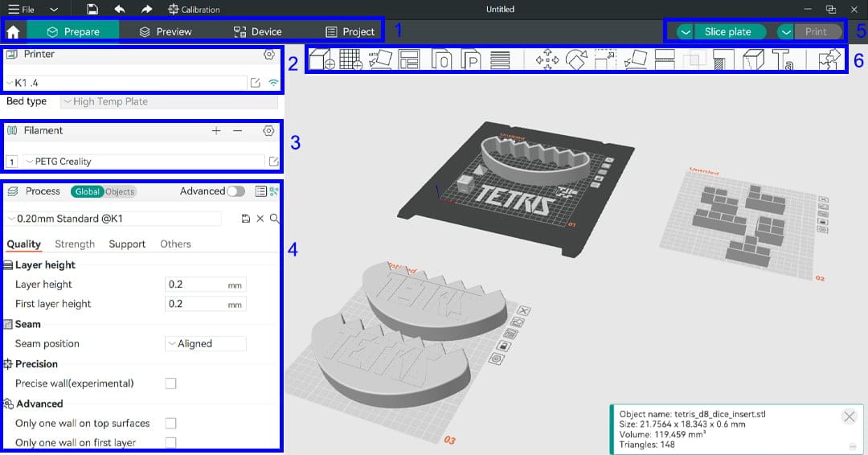Click the Add plate grid icon
This screenshot has width=868, height=455.
pos(351,59)
